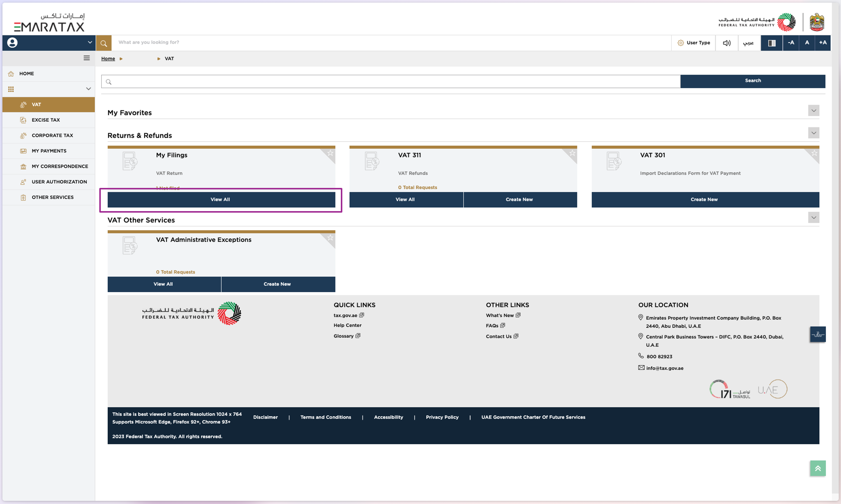Click View All under My Filings
Screen dimensions: 841x504
tap(220, 200)
